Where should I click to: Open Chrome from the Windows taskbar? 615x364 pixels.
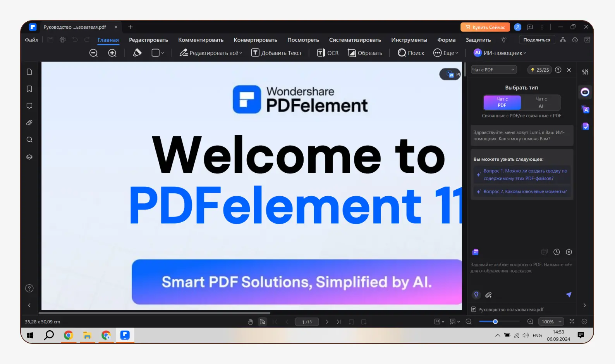[x=68, y=335]
